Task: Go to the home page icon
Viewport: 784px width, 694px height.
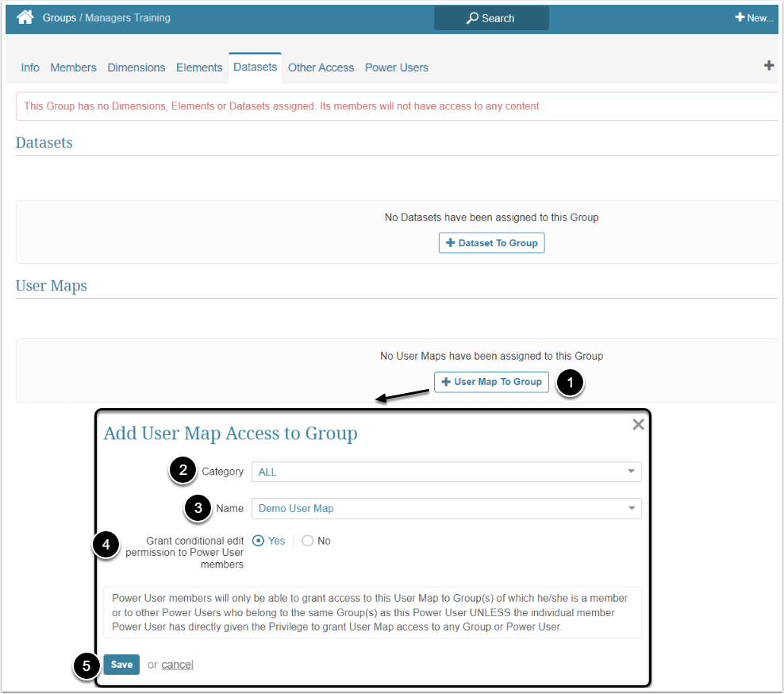Action: point(25,17)
